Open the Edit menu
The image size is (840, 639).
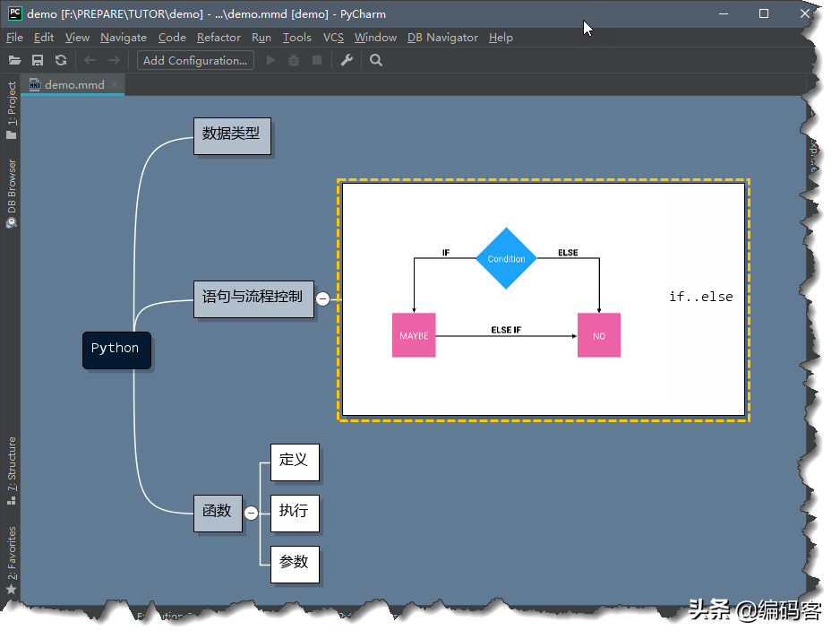[x=44, y=38]
